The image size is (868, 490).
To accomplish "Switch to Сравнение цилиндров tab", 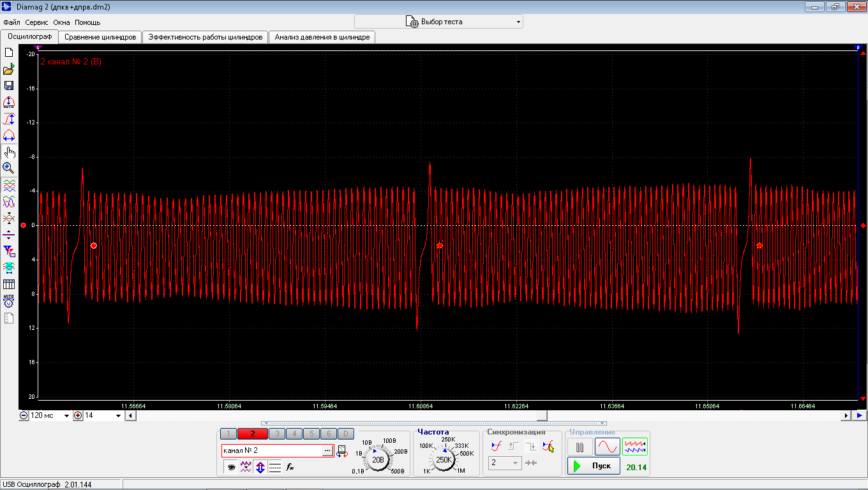I will click(x=100, y=37).
